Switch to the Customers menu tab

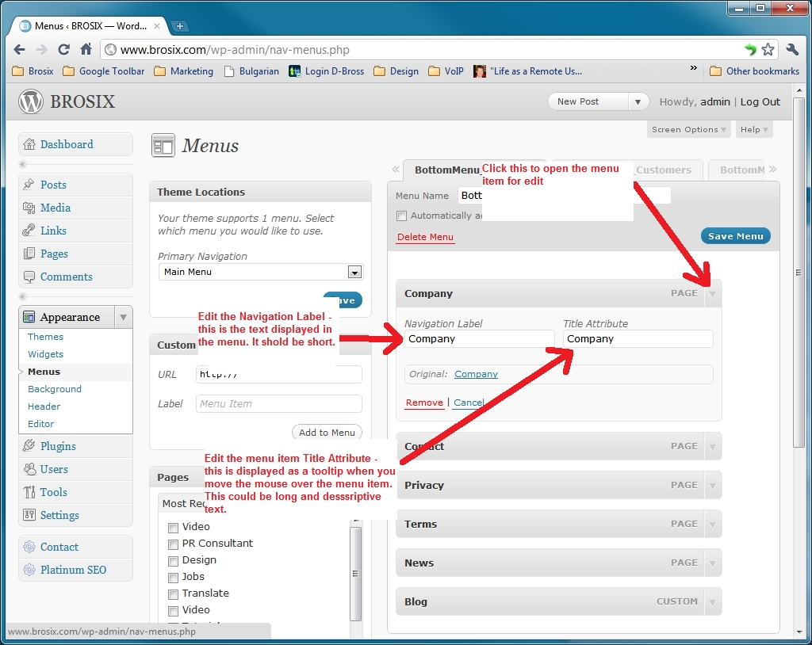click(664, 170)
